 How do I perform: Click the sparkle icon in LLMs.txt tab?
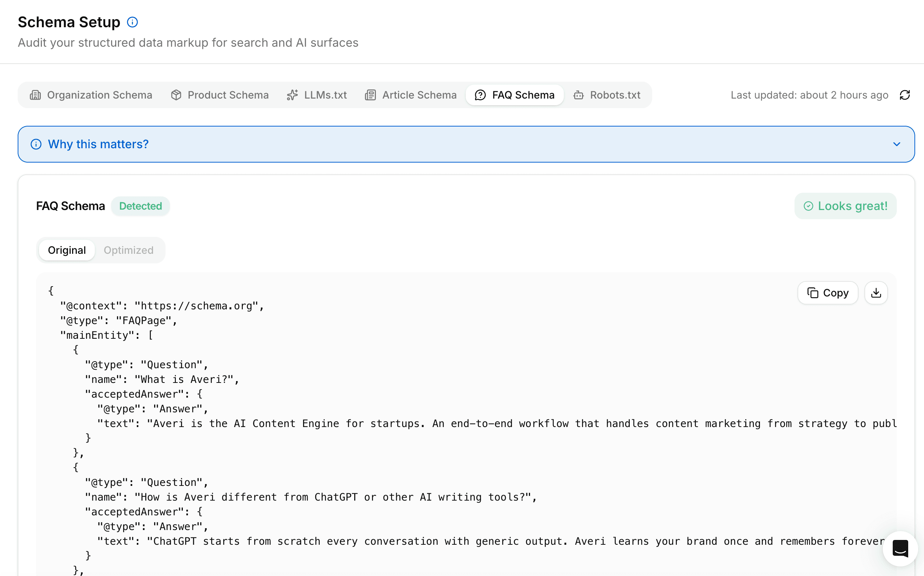pos(292,95)
